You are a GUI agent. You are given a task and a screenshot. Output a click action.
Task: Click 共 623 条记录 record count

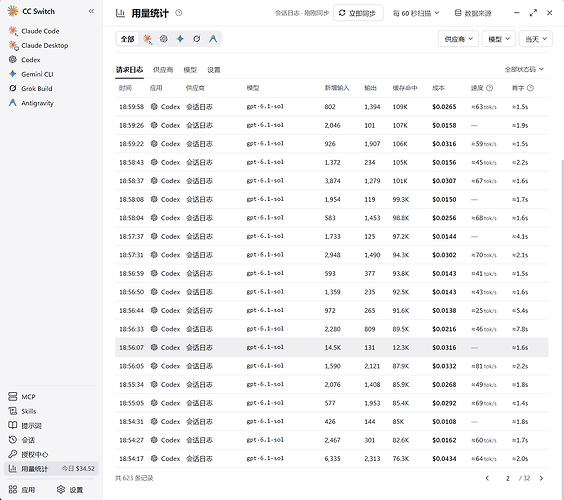pyautogui.click(x=134, y=478)
